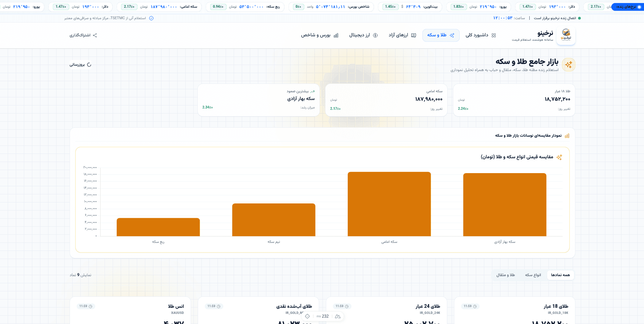Click the سکه امامی chart bar
Screen dimensions: 644x324
click(389, 204)
